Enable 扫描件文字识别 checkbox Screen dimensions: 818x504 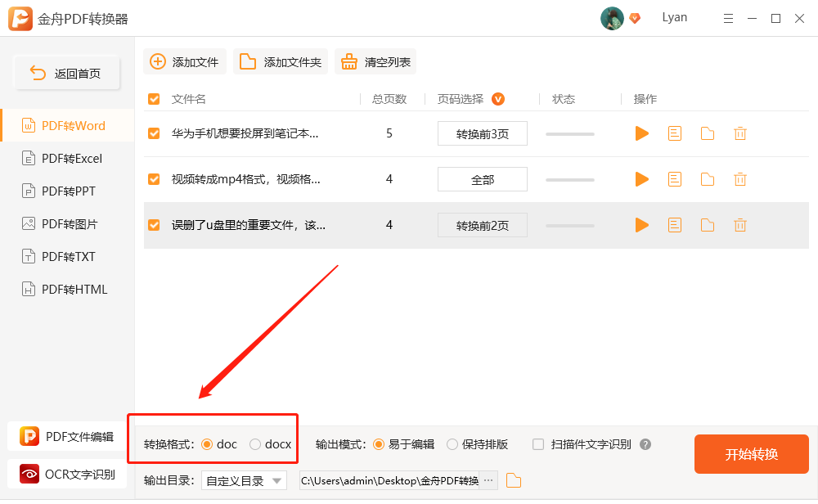click(538, 444)
